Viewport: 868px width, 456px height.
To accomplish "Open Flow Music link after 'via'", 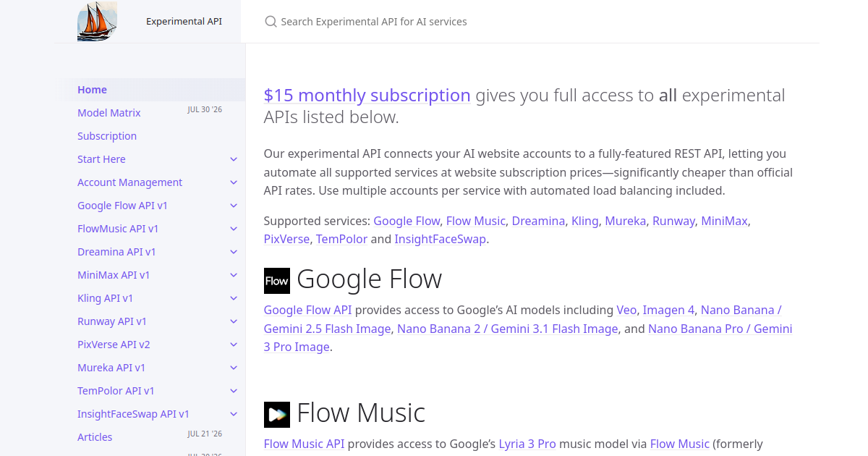I will (680, 444).
